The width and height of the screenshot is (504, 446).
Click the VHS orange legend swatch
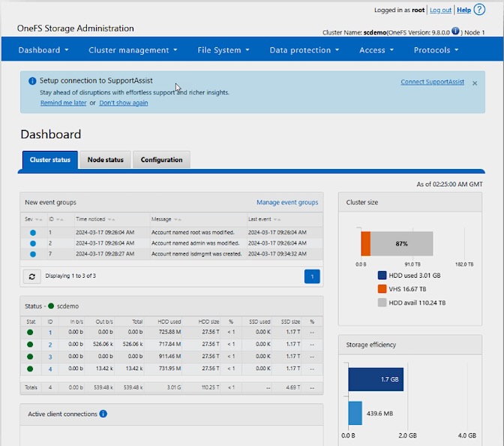tap(382, 289)
